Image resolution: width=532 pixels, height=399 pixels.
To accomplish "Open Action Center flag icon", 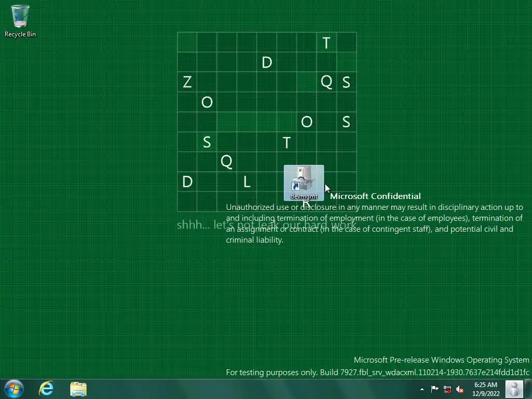I will tap(434, 389).
